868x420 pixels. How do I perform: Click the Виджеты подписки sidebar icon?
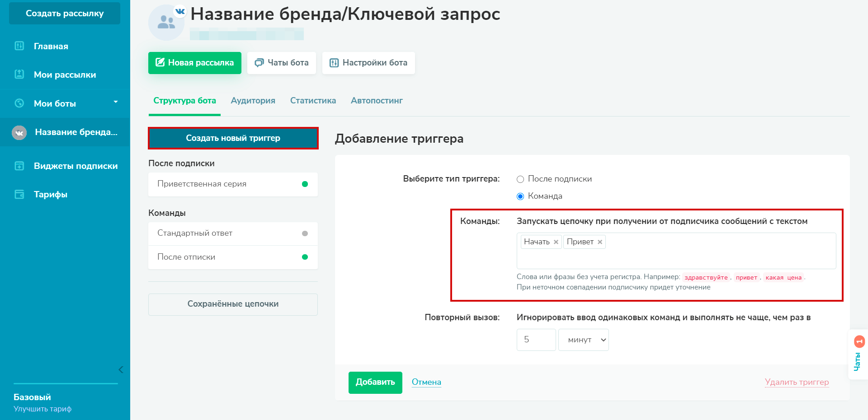click(19, 166)
